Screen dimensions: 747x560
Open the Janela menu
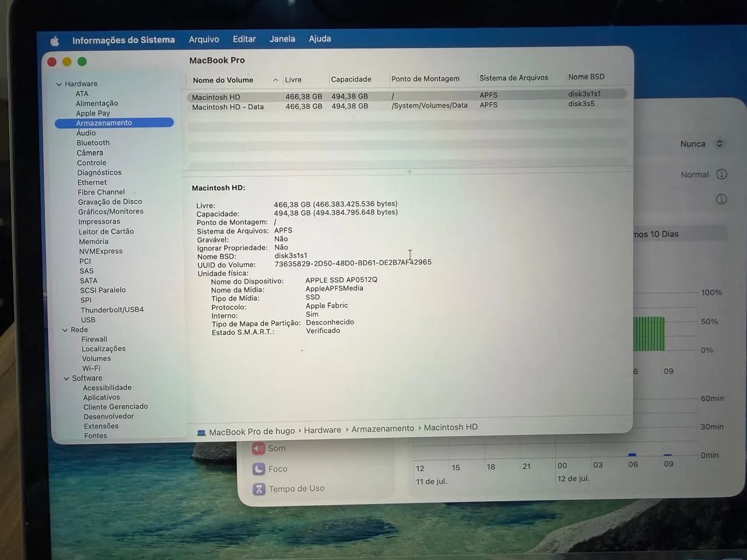[x=282, y=39]
